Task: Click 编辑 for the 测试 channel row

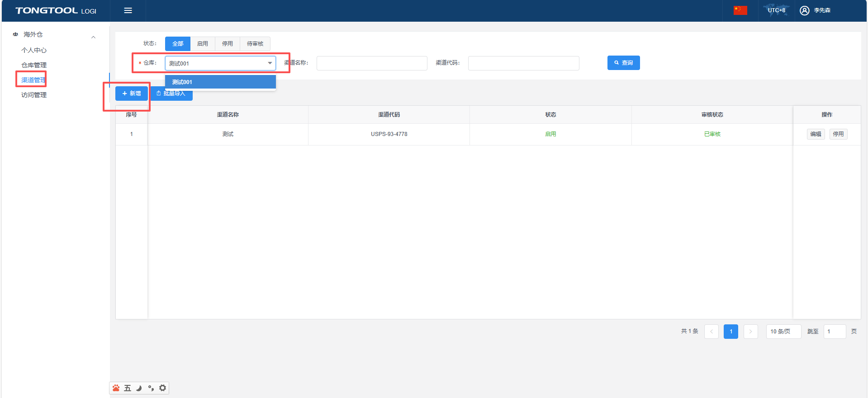Action: [x=816, y=134]
